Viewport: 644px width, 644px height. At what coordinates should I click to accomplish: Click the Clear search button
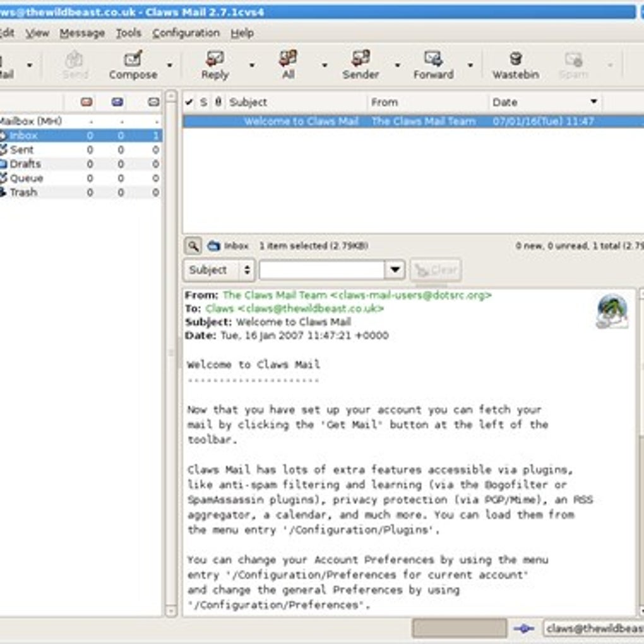click(x=436, y=270)
